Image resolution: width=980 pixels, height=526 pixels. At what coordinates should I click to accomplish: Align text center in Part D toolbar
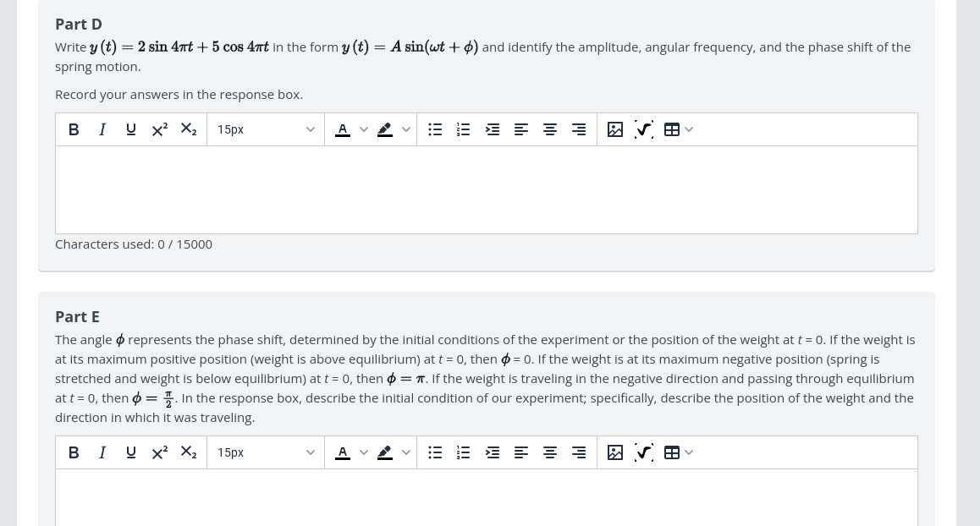(550, 129)
